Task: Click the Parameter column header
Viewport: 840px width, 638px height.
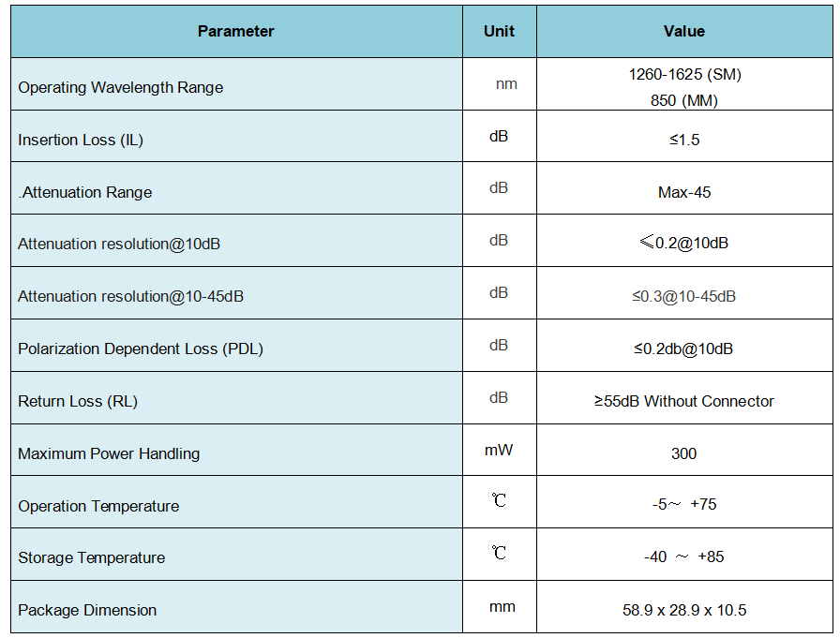Action: 235,31
